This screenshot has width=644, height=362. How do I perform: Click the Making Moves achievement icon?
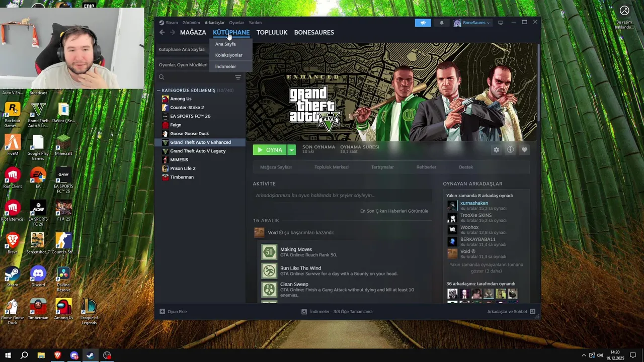(x=269, y=252)
